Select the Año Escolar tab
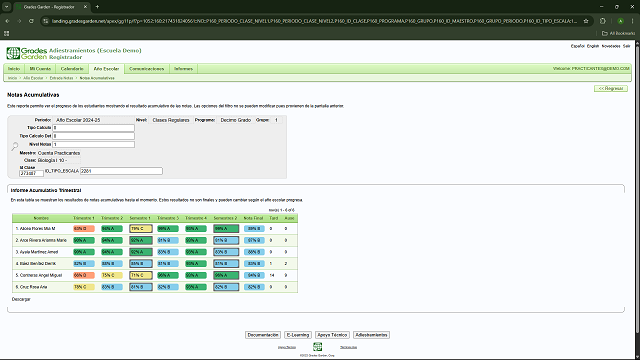 [106, 69]
